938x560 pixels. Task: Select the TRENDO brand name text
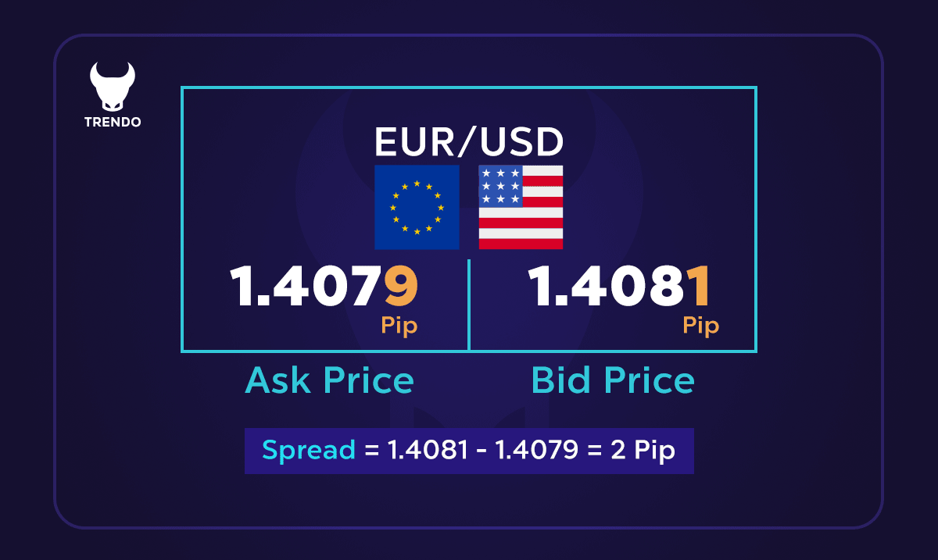113,123
